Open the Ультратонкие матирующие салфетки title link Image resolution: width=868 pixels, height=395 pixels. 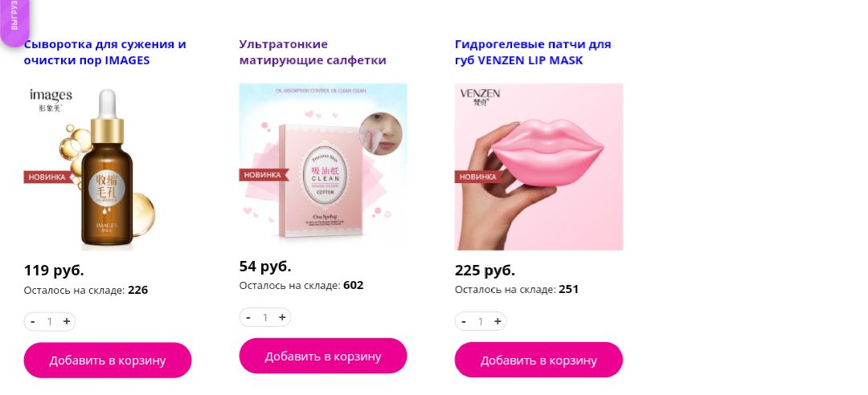coord(313,52)
